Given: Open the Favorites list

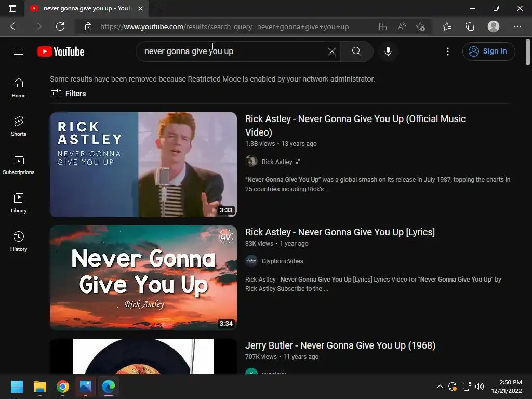Looking at the screenshot, I should point(447,26).
